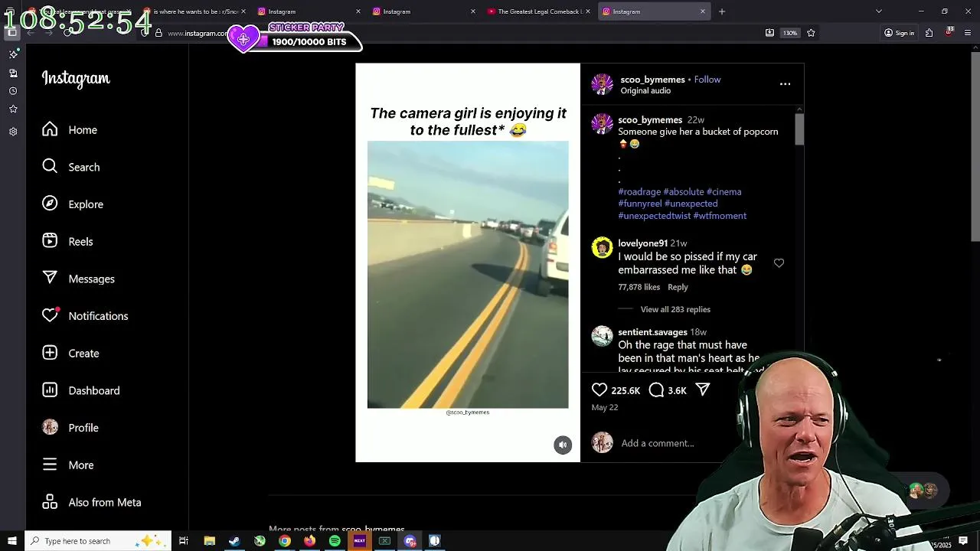Open Search in the Instagram sidebar
Screen dimensions: 980x551
(70, 167)
